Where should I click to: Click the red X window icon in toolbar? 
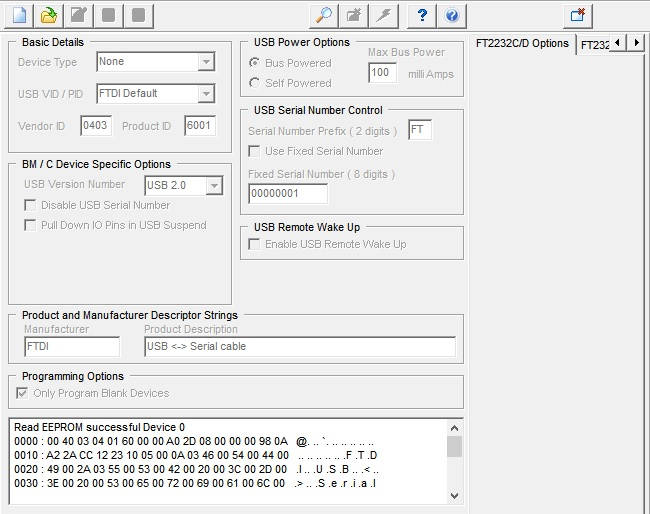(x=578, y=15)
